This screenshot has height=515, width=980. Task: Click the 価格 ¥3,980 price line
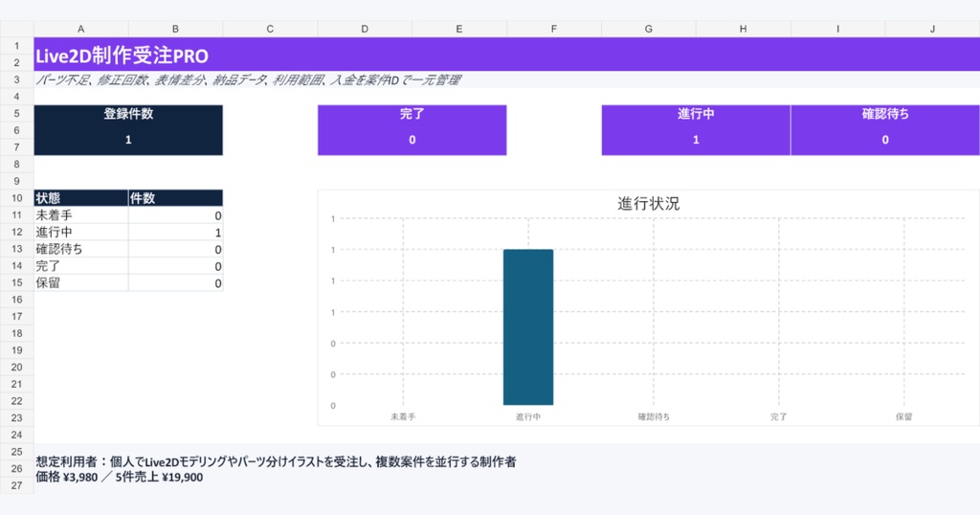120,477
